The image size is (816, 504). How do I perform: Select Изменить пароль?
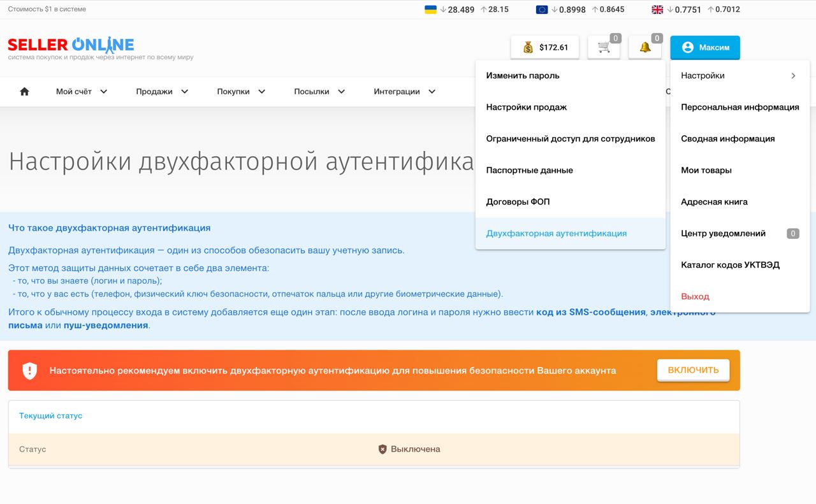pyautogui.click(x=523, y=75)
